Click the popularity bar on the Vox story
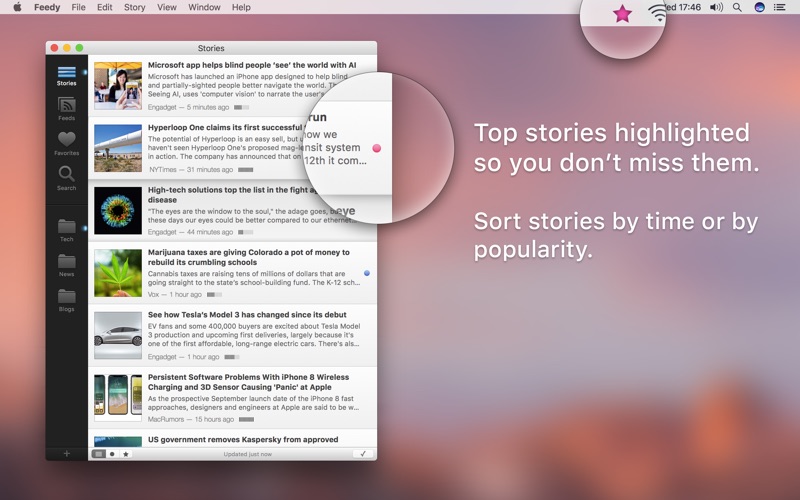The width and height of the screenshot is (800, 500). (214, 295)
